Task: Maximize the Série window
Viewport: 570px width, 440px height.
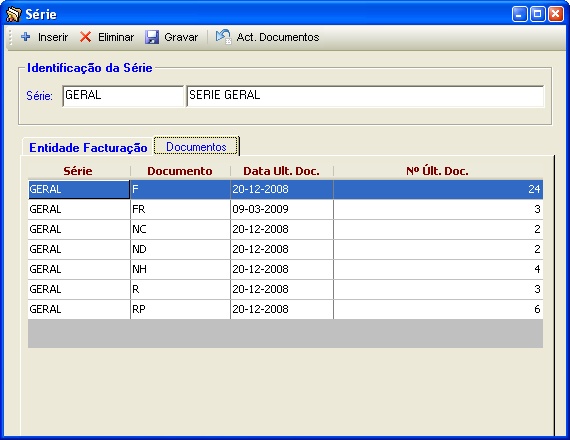Action: tap(537, 14)
